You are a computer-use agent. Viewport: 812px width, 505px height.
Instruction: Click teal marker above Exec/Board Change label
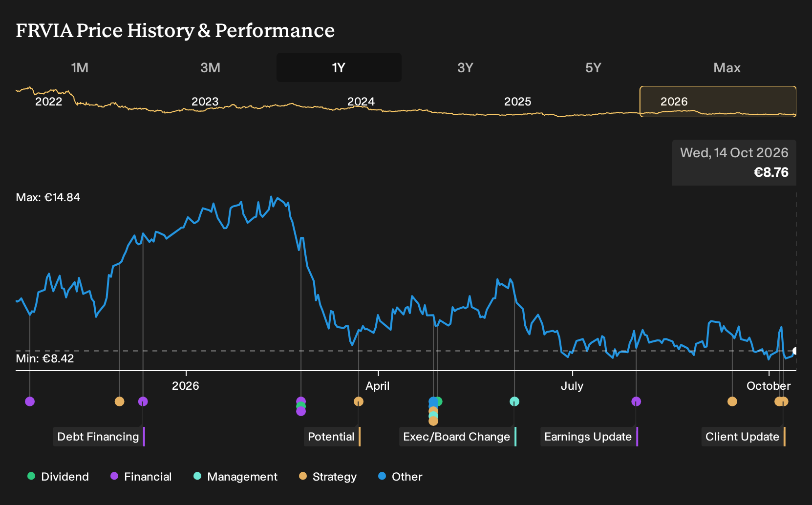click(514, 401)
